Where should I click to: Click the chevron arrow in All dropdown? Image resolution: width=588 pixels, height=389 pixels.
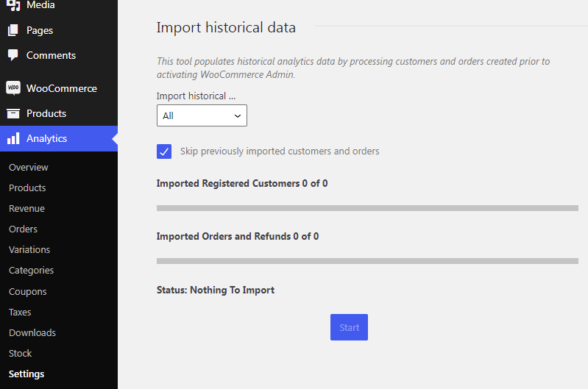click(237, 116)
